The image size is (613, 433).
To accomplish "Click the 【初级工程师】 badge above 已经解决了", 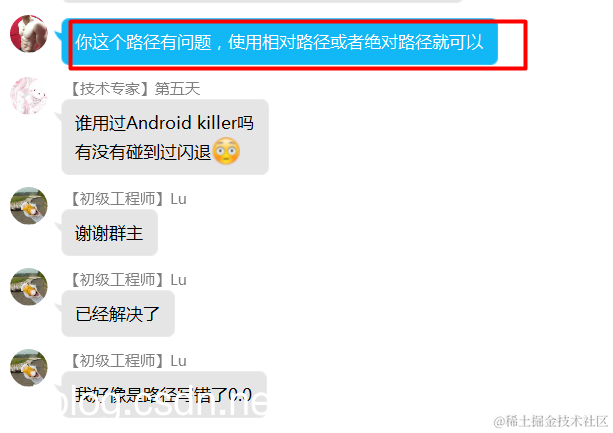I will 118,280.
